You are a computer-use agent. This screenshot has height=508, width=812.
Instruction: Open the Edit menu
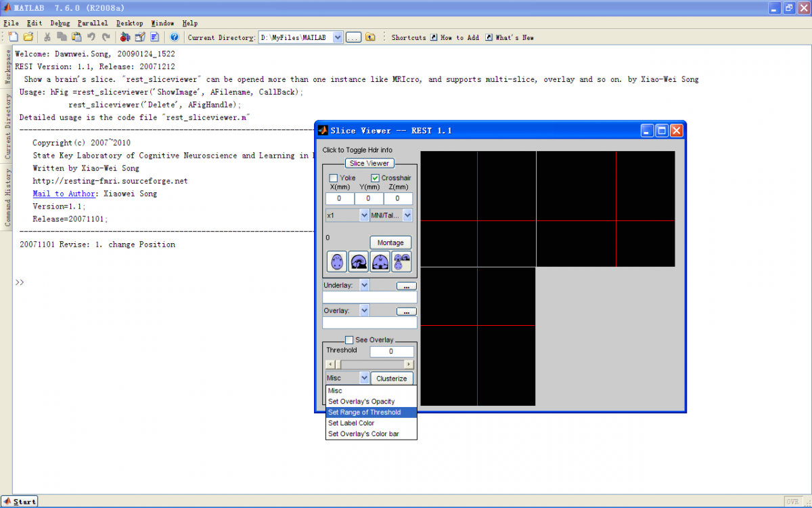34,23
